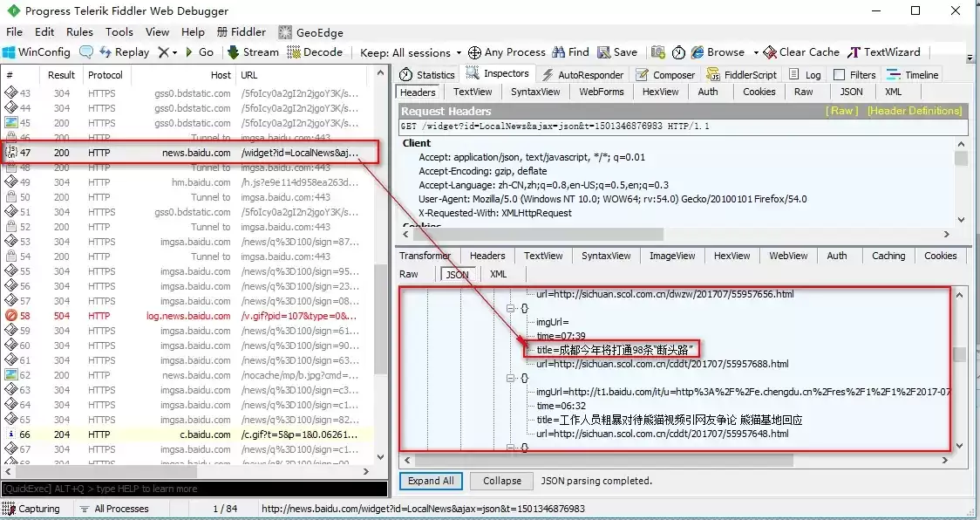Open the TextWizard tool

pyautogui.click(x=884, y=52)
